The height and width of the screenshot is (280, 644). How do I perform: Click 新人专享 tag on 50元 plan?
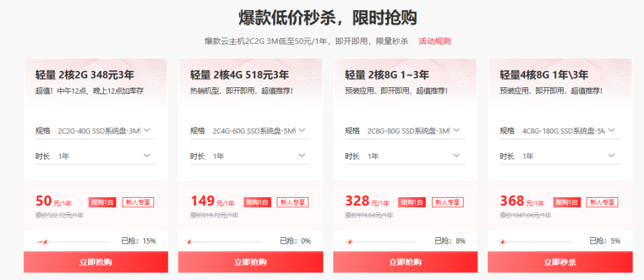click(x=138, y=202)
